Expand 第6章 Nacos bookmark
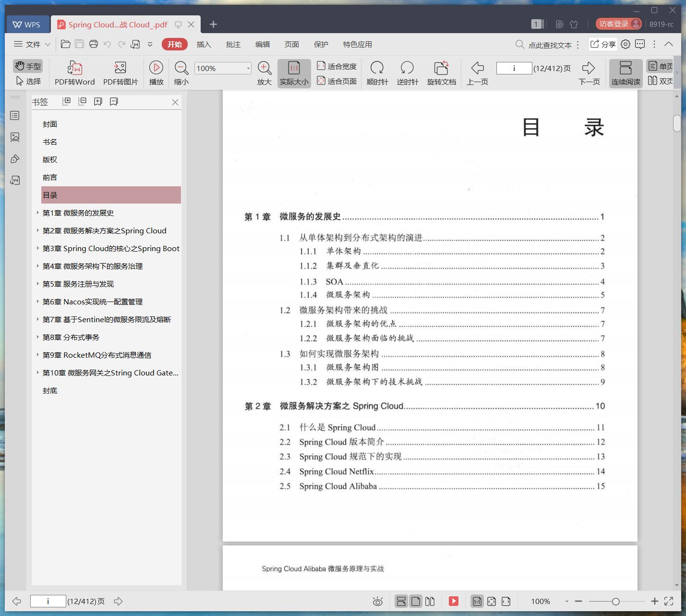 pyautogui.click(x=37, y=302)
